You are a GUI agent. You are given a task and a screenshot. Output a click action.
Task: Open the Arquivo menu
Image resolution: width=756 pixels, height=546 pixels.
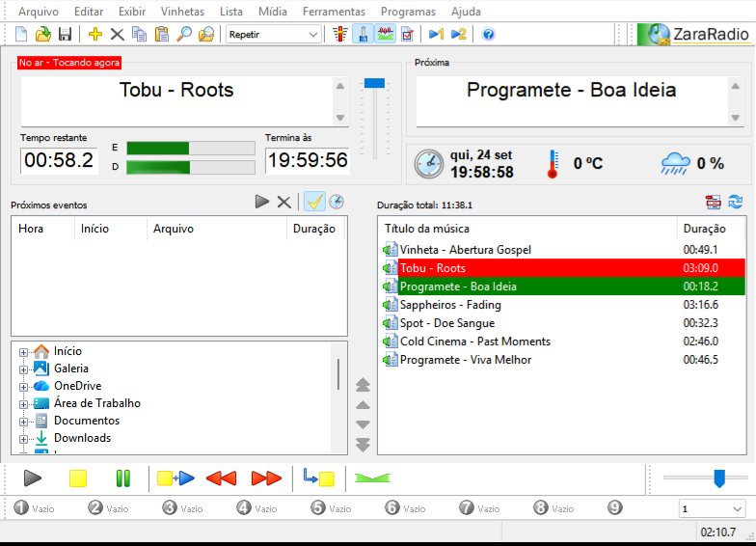[39, 12]
